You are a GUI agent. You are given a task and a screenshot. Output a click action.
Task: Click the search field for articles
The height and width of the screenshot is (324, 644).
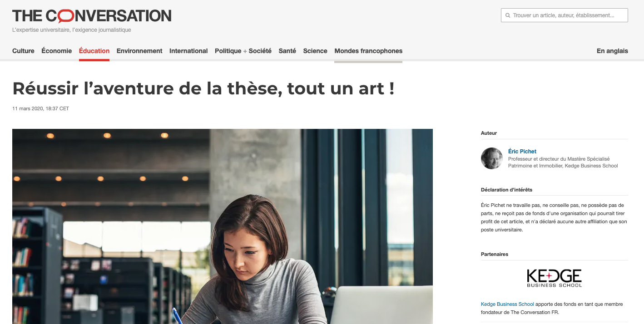(565, 15)
